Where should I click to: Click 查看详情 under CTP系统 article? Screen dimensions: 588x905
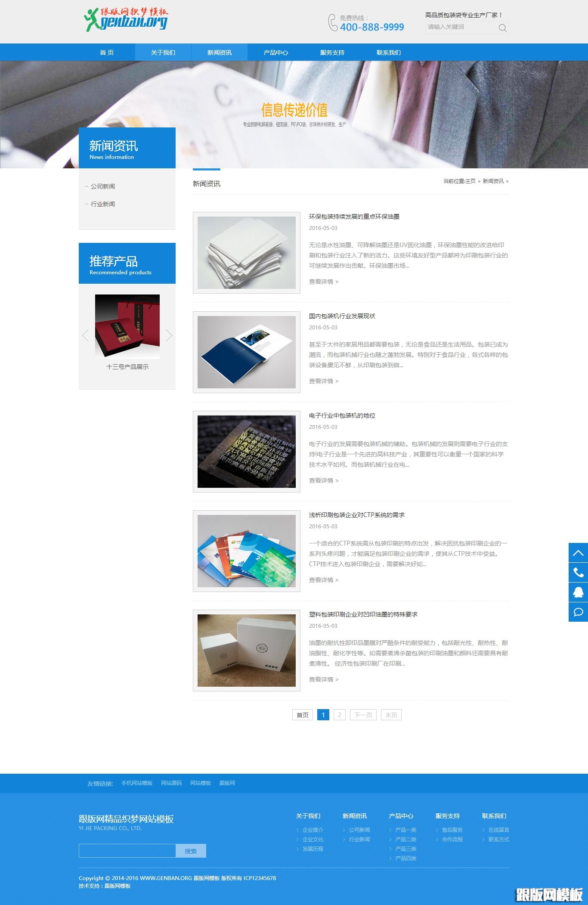[x=324, y=580]
